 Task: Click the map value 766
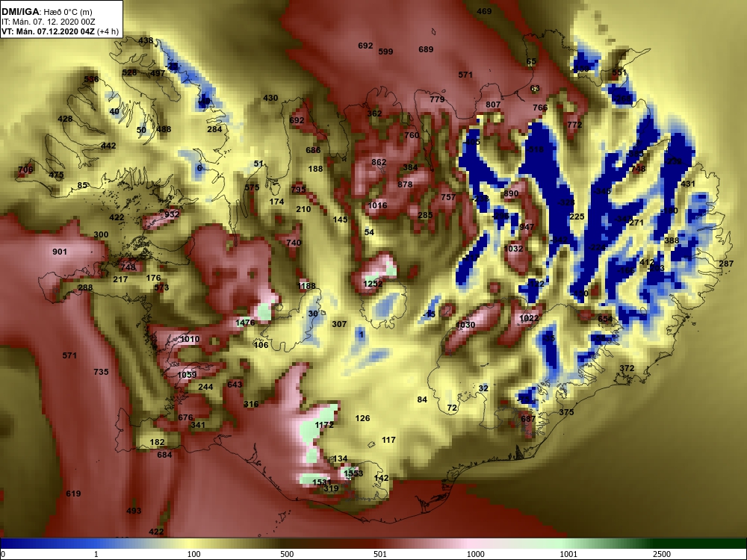click(540, 108)
